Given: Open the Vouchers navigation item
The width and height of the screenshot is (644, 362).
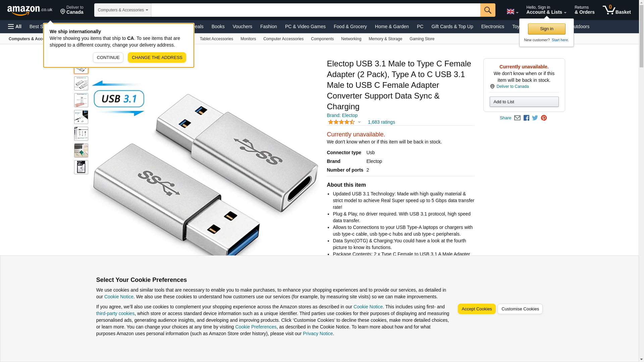Looking at the screenshot, I should 242,26.
